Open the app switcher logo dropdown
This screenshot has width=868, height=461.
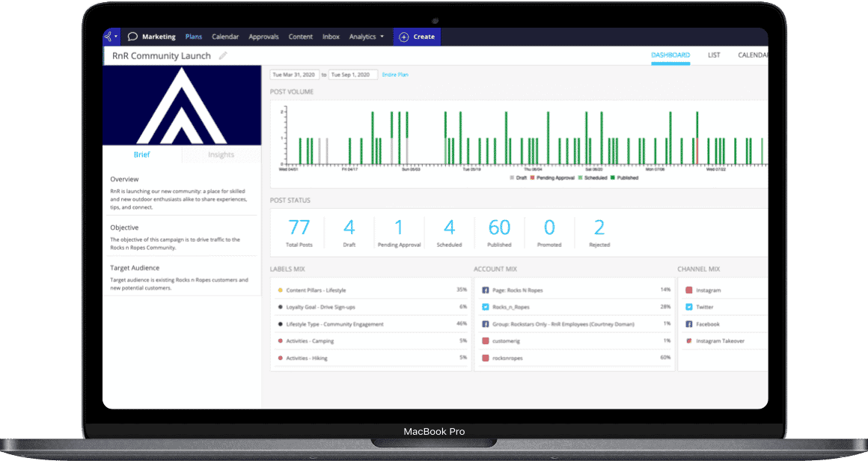click(111, 37)
